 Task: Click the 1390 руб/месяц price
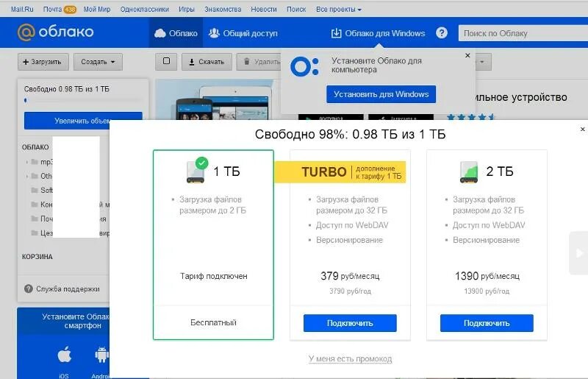coord(487,276)
